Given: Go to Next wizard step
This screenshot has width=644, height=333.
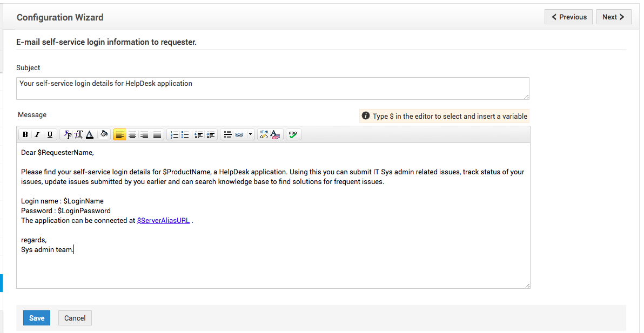Looking at the screenshot, I should point(613,17).
